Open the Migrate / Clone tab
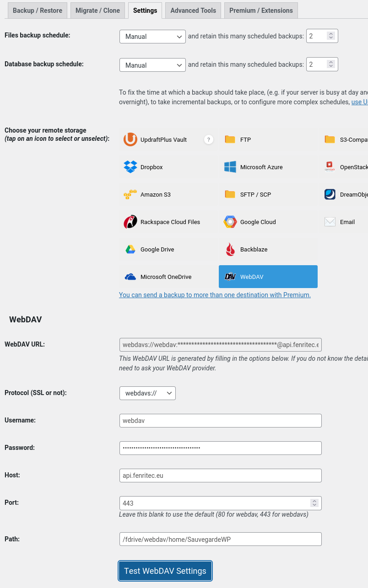The width and height of the screenshot is (368, 588). pyautogui.click(x=97, y=10)
